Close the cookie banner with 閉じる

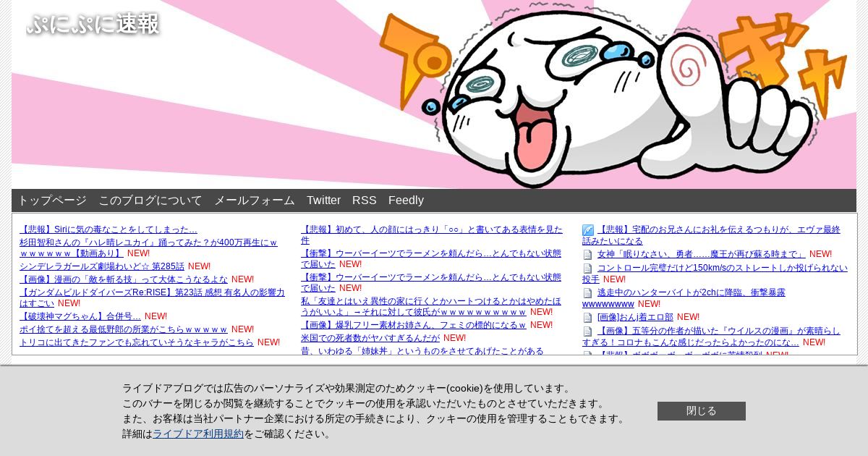(702, 411)
